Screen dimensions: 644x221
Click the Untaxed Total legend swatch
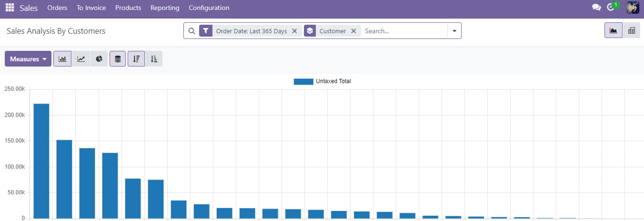[303, 81]
